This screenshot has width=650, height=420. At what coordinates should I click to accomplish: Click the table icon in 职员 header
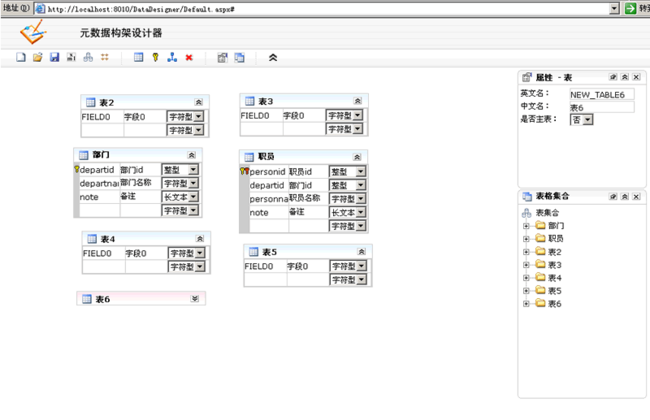click(249, 157)
